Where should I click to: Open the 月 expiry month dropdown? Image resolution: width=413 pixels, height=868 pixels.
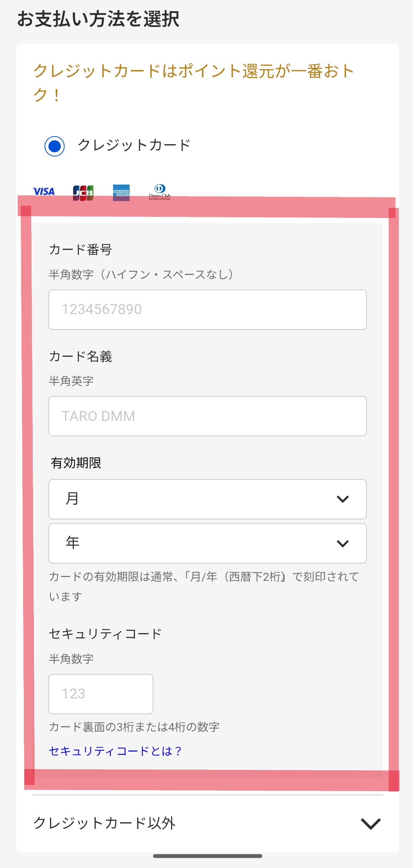click(207, 499)
